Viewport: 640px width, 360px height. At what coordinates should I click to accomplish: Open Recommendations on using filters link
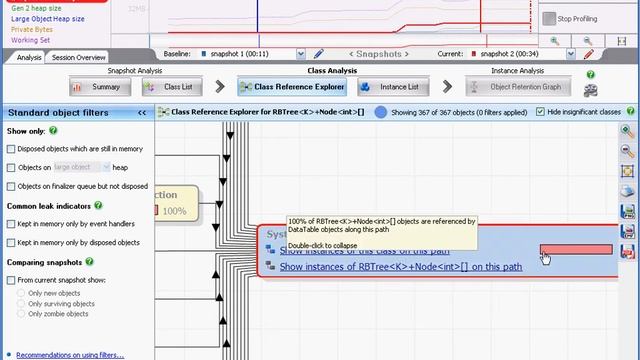click(70, 355)
